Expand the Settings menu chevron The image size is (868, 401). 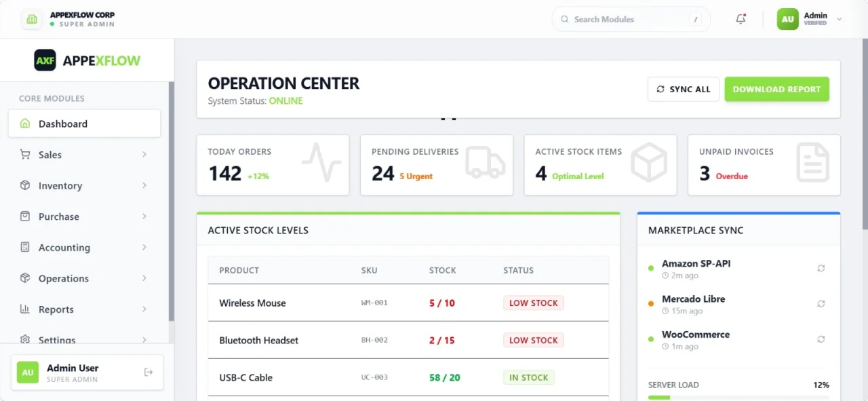tap(144, 339)
